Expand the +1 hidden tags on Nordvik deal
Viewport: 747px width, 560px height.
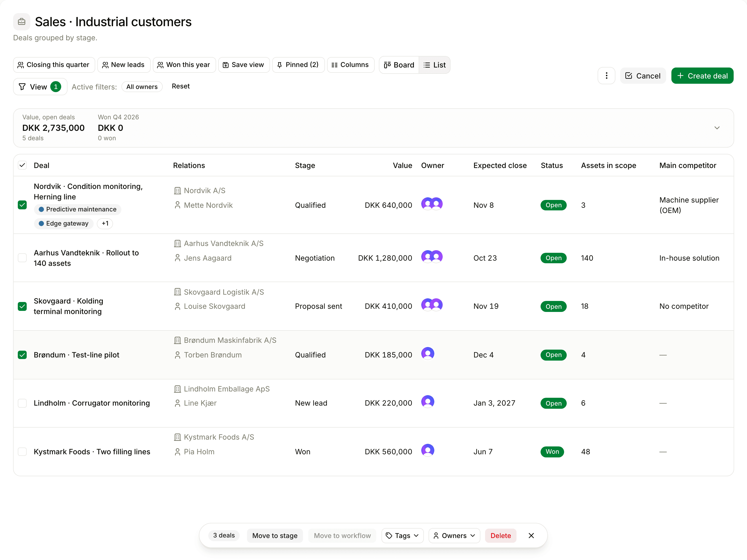click(105, 223)
